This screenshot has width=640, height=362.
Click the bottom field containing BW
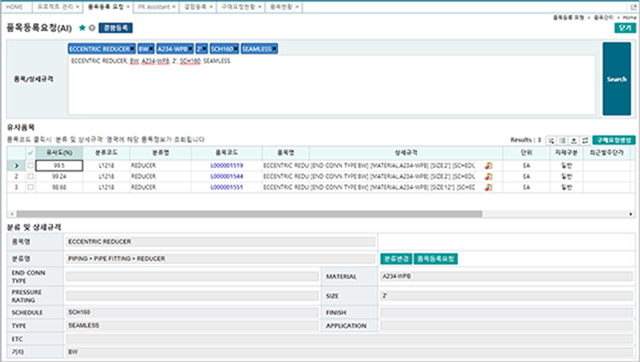349,352
